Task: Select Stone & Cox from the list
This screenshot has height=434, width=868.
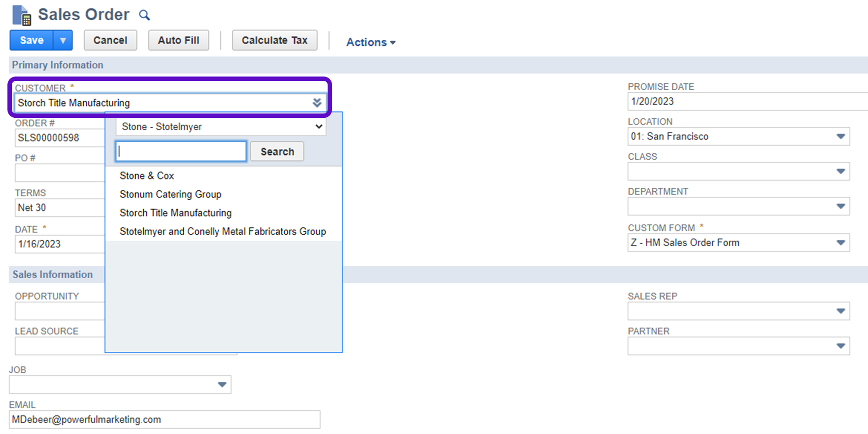Action: (147, 176)
